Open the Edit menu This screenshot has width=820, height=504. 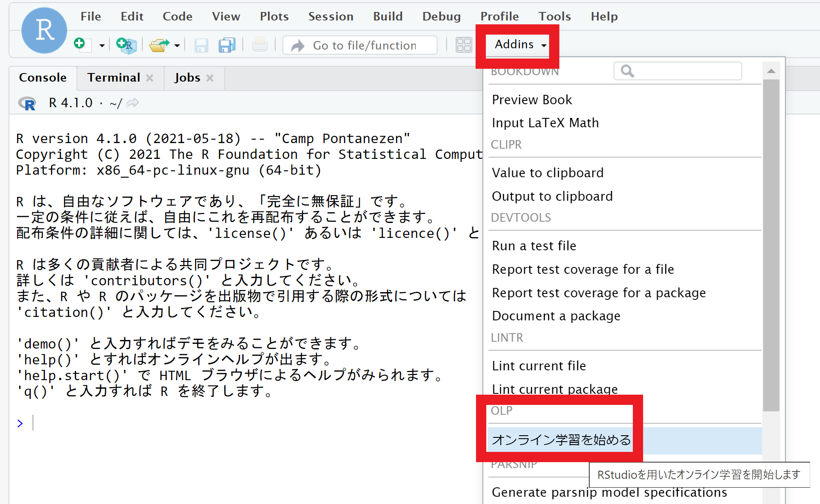pyautogui.click(x=132, y=16)
